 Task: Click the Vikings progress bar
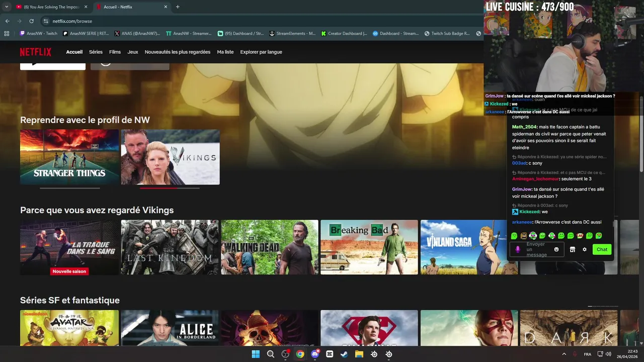(170, 188)
